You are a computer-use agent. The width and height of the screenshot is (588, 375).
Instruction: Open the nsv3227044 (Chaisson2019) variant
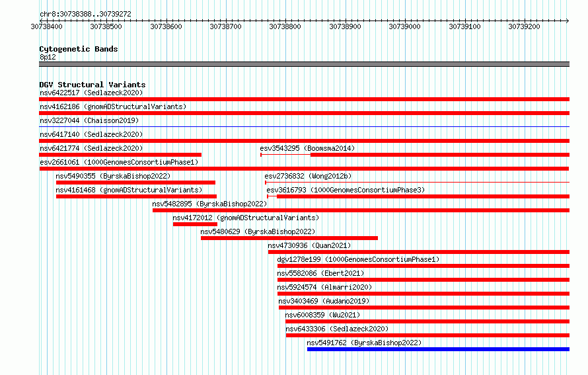pyautogui.click(x=89, y=120)
